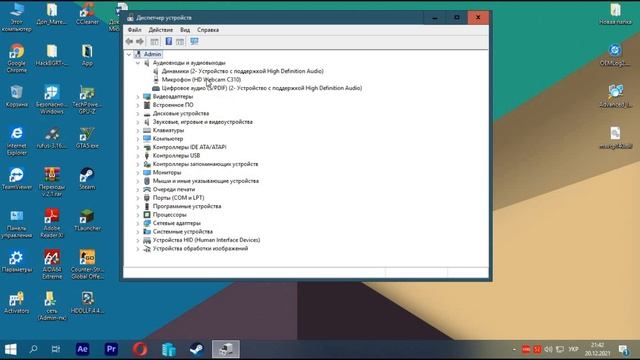Viewport: 640px width, 360px height.
Task: Expand the Дисковые устройства category
Action: [138, 113]
